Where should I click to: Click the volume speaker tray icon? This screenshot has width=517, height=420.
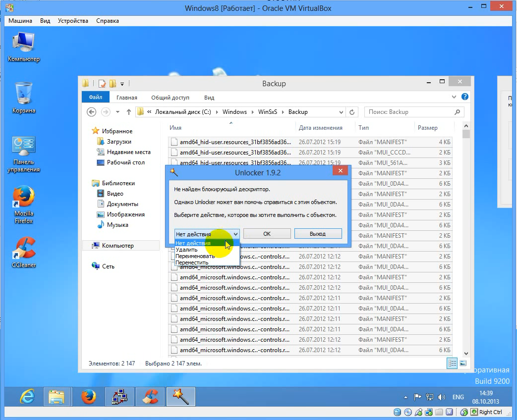(x=441, y=397)
